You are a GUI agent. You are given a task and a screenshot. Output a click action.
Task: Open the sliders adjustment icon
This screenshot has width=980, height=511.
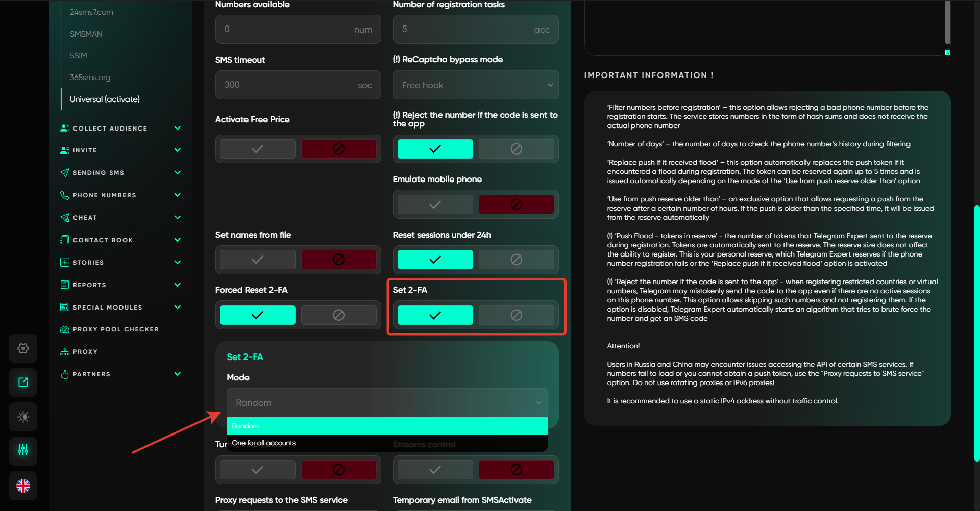pos(23,450)
